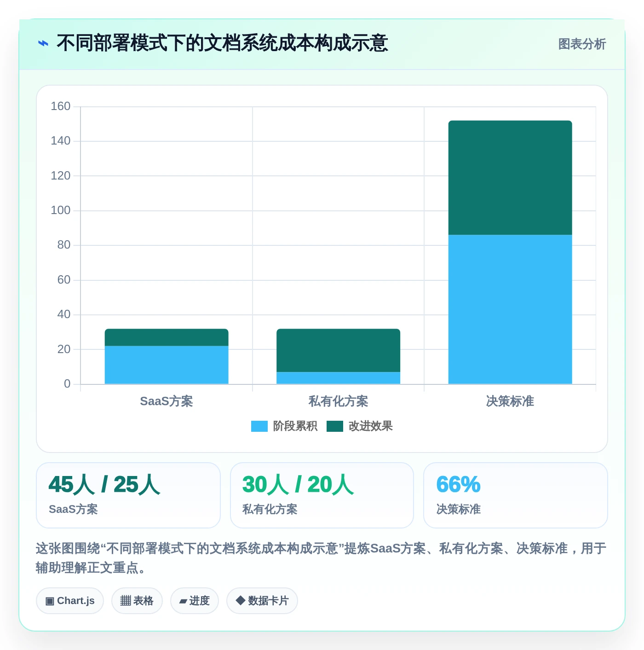Click the diamond icon in 数据卡片 chip
The height and width of the screenshot is (650, 644).
coord(240,600)
